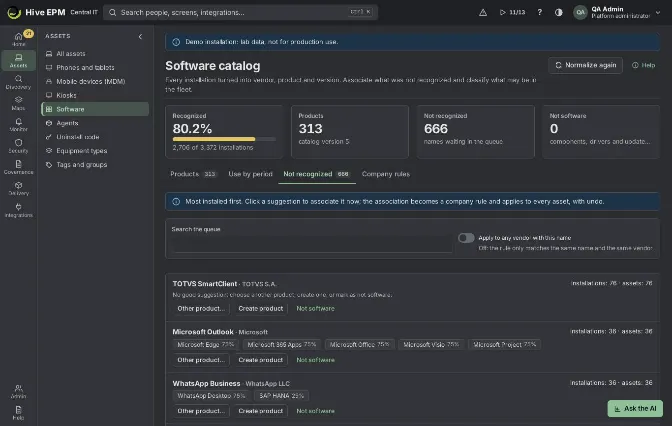Select Mobile devices (MDM)
672x426 pixels.
(x=95, y=81)
